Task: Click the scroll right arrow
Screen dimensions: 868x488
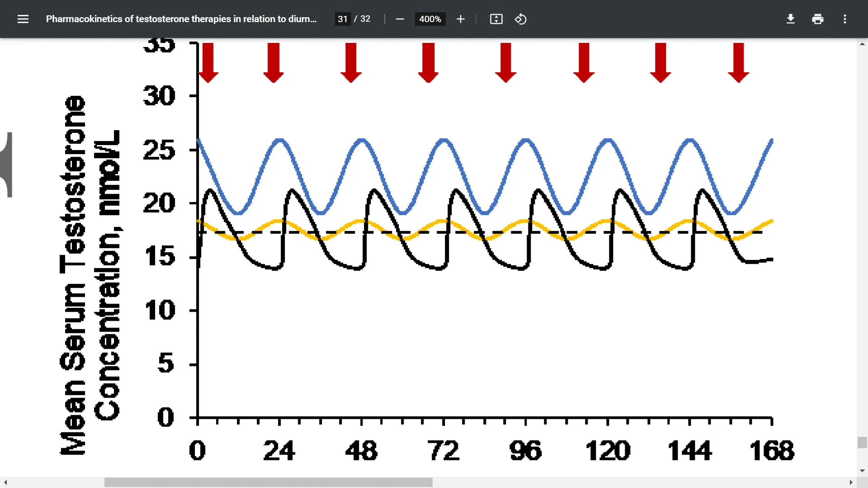Action: tap(851, 483)
